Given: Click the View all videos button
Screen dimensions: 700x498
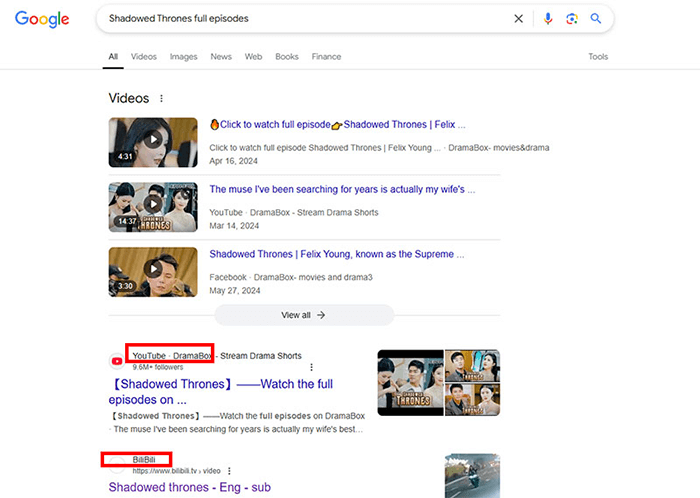Looking at the screenshot, I should (x=304, y=315).
